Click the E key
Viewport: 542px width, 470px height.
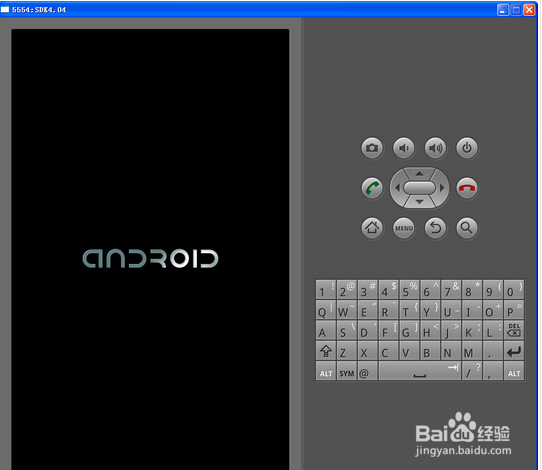[x=367, y=310]
